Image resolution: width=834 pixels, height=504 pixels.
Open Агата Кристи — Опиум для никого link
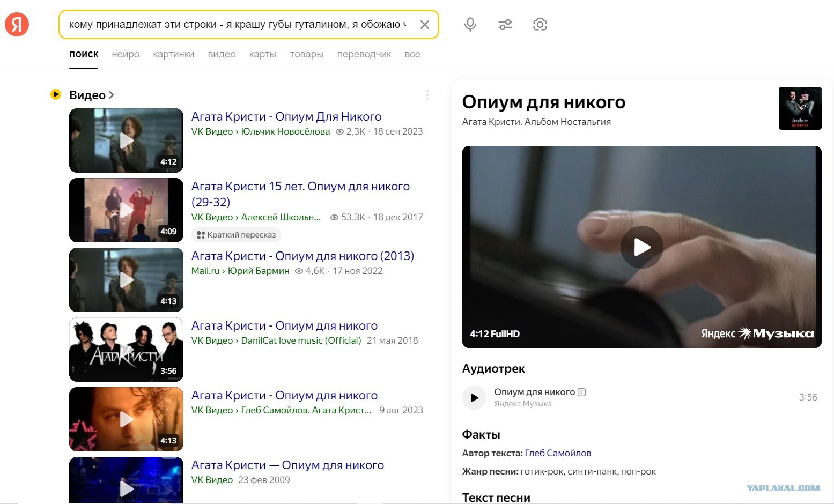[287, 465]
